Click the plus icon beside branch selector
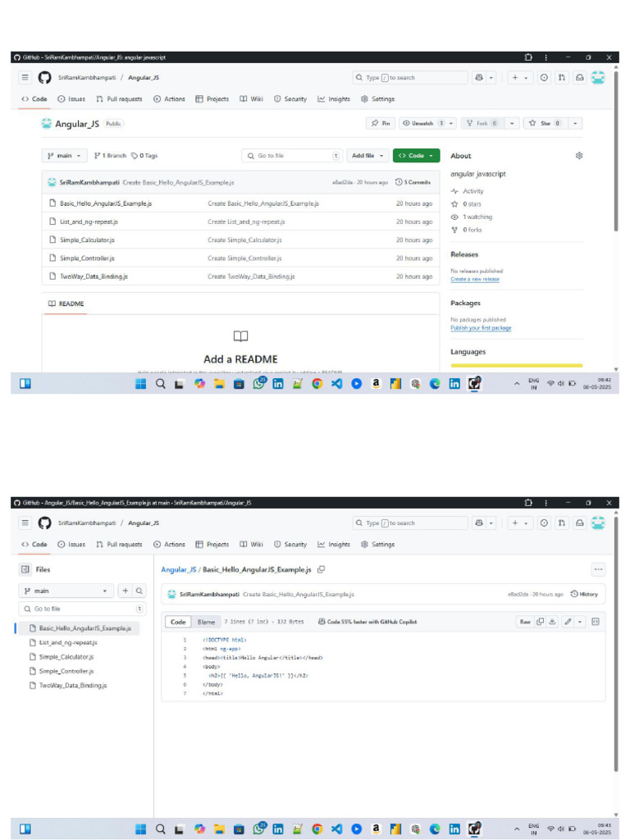The image size is (630, 840). [125, 591]
